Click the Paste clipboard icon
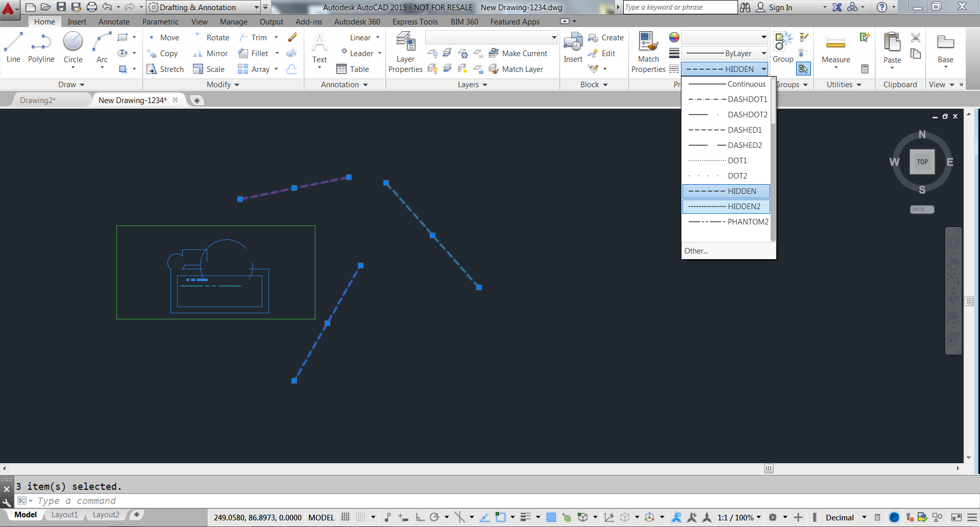This screenshot has width=980, height=527. (x=892, y=47)
